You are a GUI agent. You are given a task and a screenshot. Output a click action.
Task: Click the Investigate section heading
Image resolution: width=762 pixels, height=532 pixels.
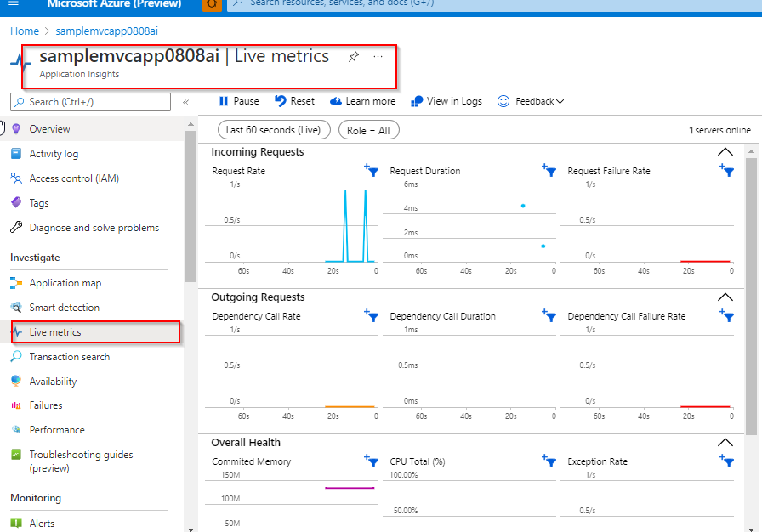pos(35,258)
